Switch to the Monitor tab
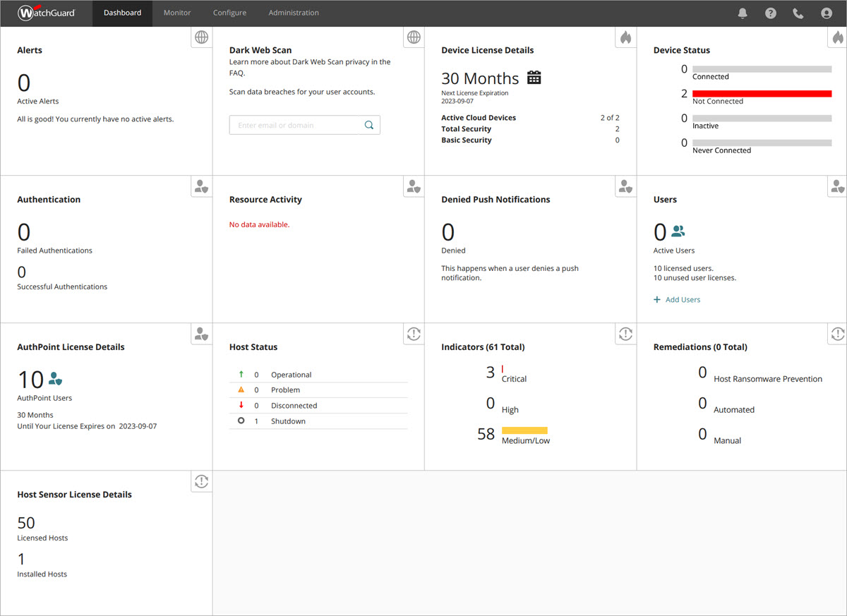Image resolution: width=847 pixels, height=616 pixels. 177,13
